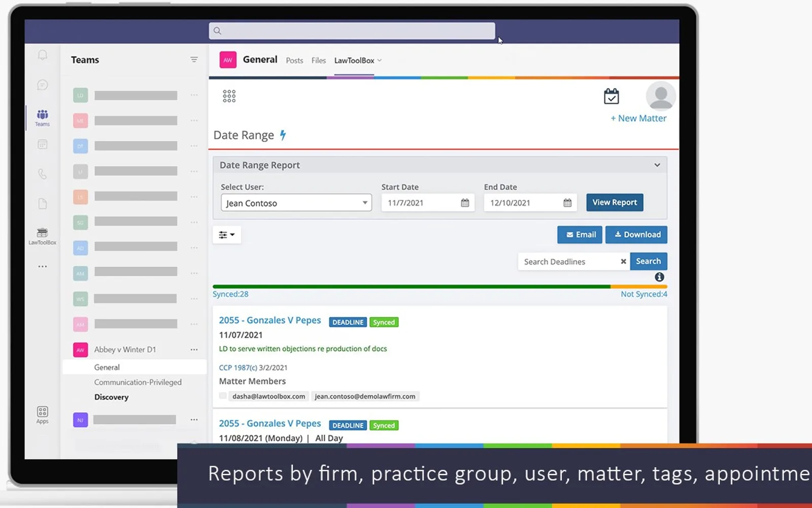Click the End Date input field
Viewport: 812px width, 508px height.
point(530,203)
